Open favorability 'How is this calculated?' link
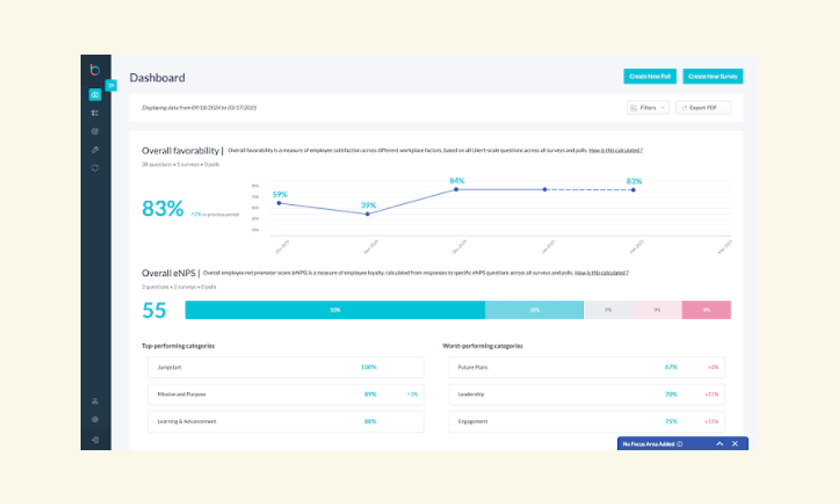 click(x=616, y=150)
